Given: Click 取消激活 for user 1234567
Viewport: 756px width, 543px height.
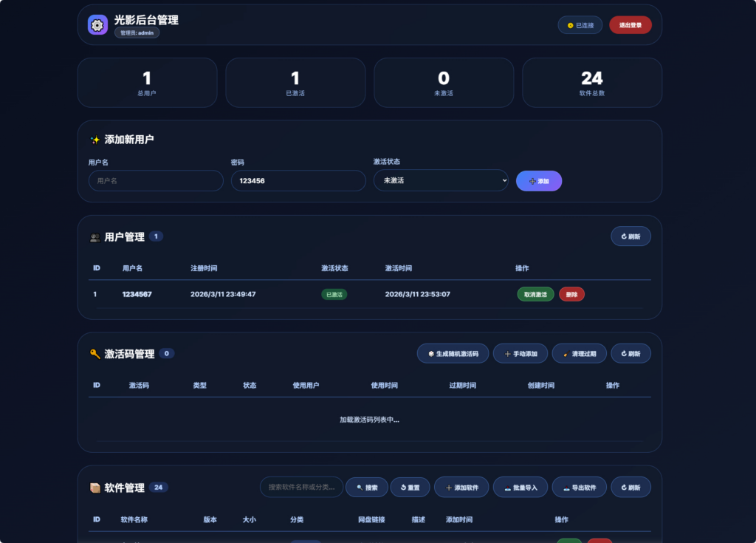Looking at the screenshot, I should tap(535, 293).
